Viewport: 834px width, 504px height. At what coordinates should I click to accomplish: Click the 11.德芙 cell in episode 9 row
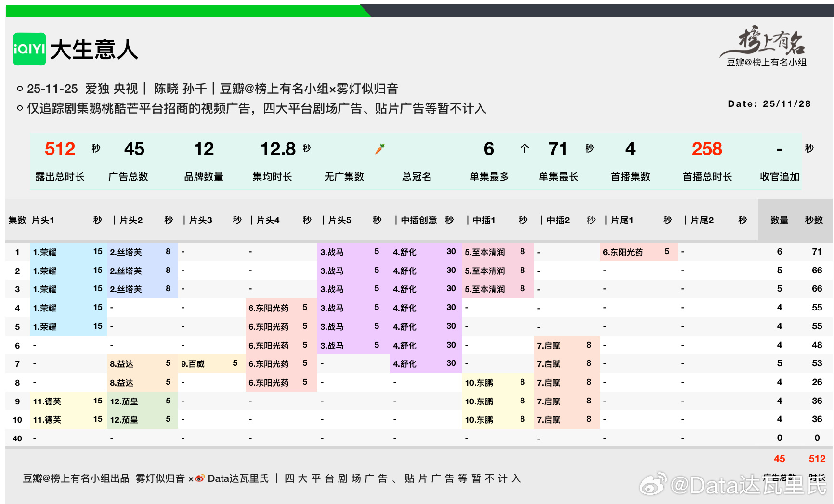(x=68, y=401)
